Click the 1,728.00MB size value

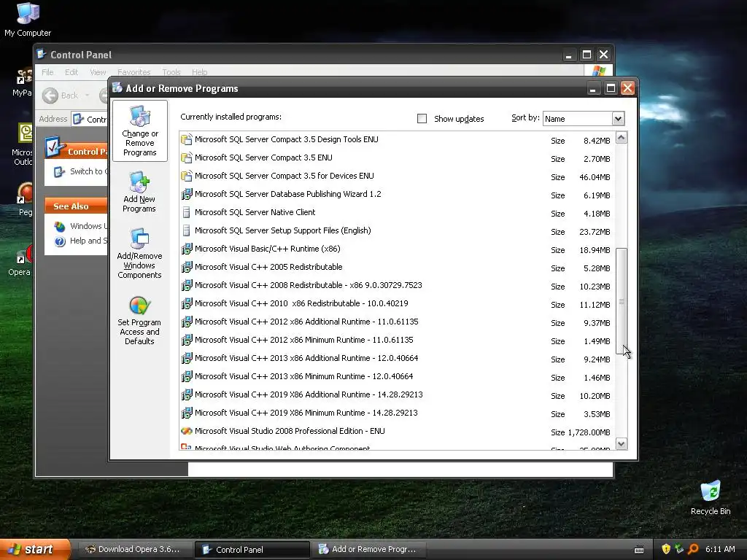pos(589,432)
